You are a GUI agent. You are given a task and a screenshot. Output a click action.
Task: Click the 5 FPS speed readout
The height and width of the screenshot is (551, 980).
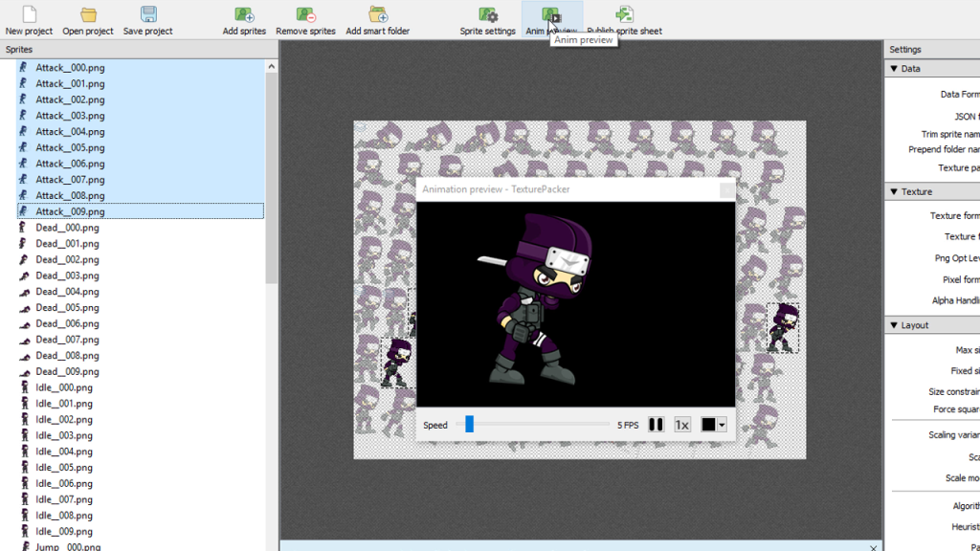tap(628, 426)
